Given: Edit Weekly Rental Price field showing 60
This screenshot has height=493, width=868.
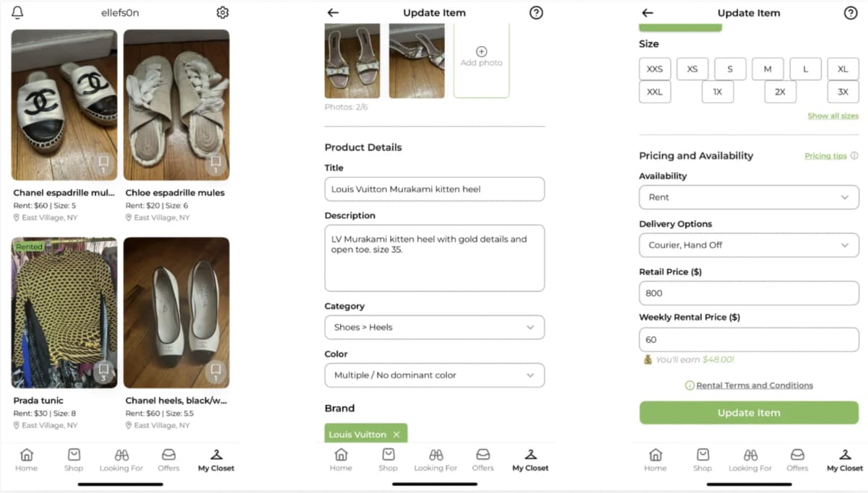Looking at the screenshot, I should click(x=749, y=339).
